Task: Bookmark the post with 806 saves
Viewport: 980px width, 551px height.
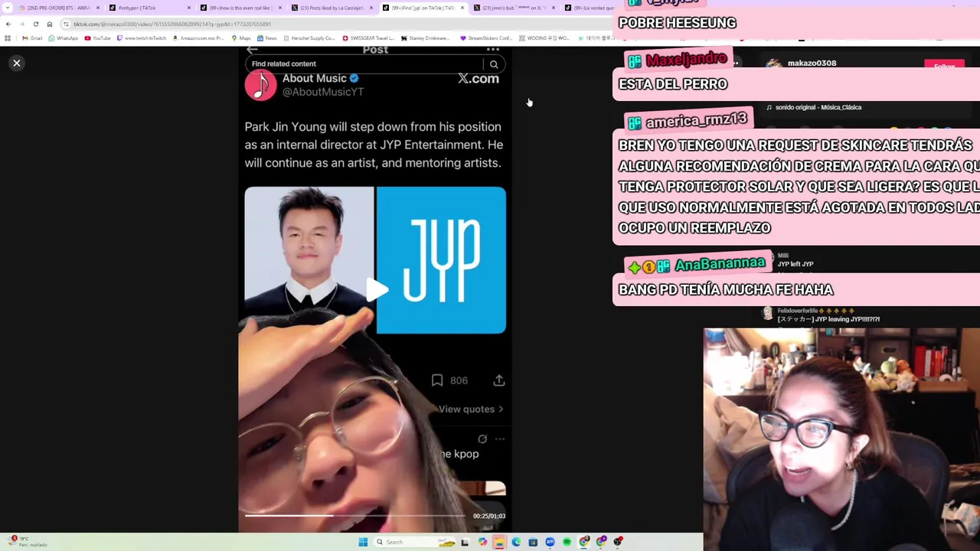Action: [x=437, y=380]
